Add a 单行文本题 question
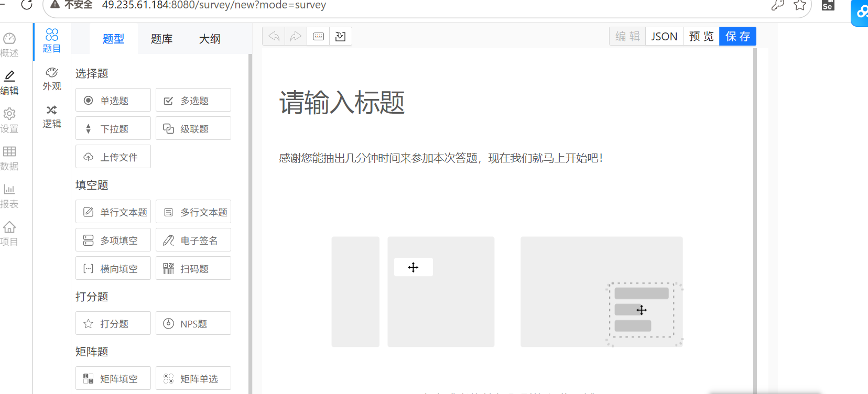 113,212
